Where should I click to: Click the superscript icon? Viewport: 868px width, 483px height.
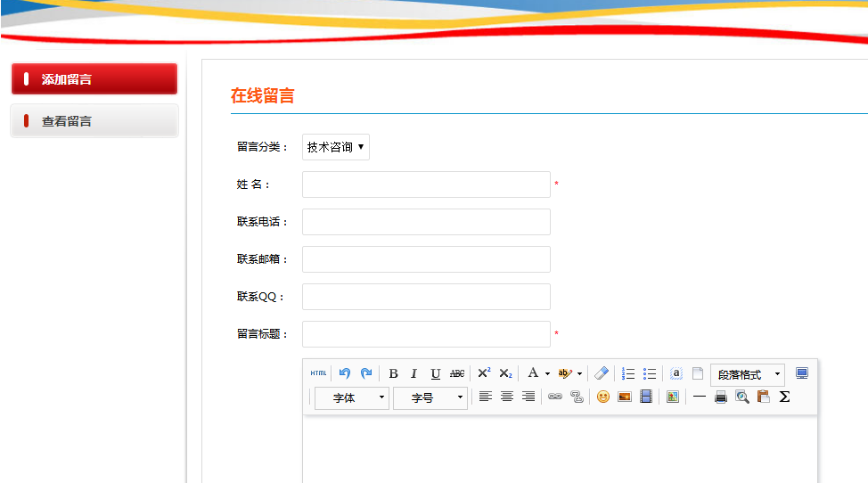(484, 373)
